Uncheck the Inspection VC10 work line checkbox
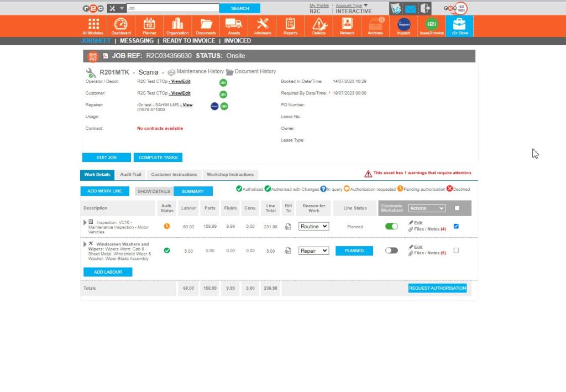Screen dimensions: 566x392 point(455,226)
